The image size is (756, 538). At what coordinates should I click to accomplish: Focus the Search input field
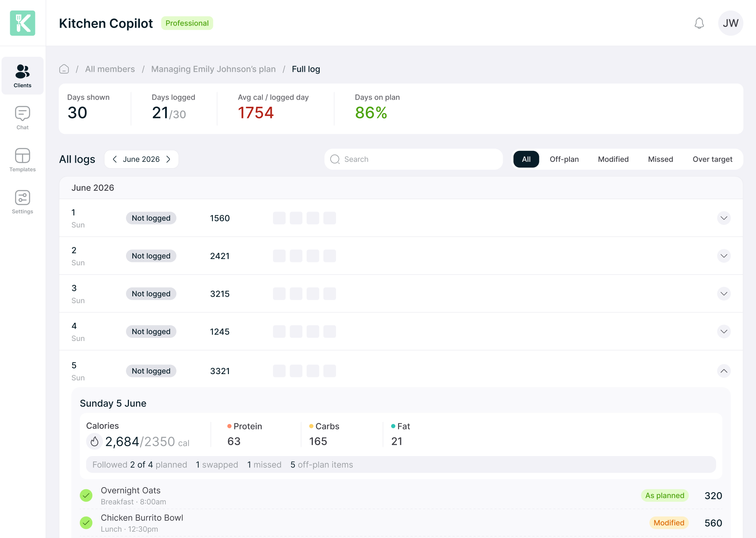[414, 159]
